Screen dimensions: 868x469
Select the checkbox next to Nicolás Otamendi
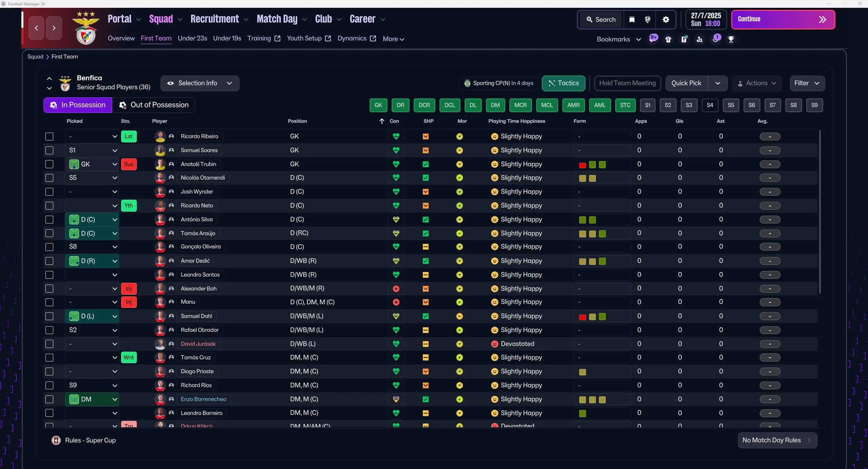click(50, 178)
